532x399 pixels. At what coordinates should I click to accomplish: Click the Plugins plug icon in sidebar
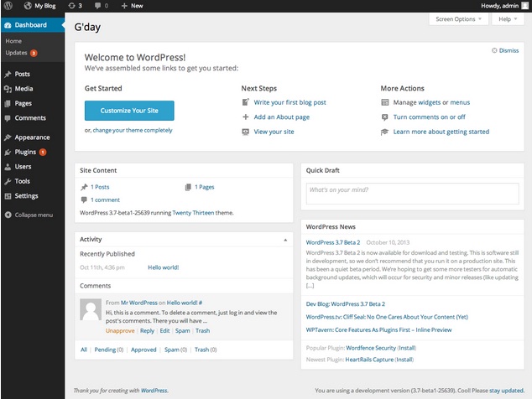tap(8, 153)
